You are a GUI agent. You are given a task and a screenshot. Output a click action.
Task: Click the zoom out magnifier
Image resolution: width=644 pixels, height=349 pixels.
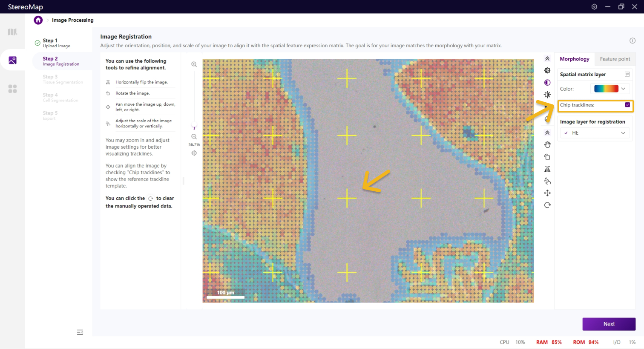[194, 137]
